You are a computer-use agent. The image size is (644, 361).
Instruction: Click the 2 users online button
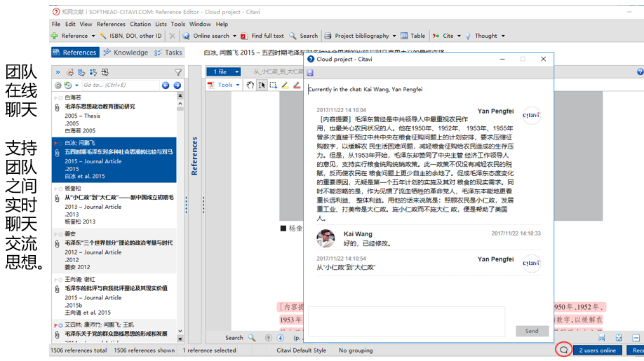point(597,350)
